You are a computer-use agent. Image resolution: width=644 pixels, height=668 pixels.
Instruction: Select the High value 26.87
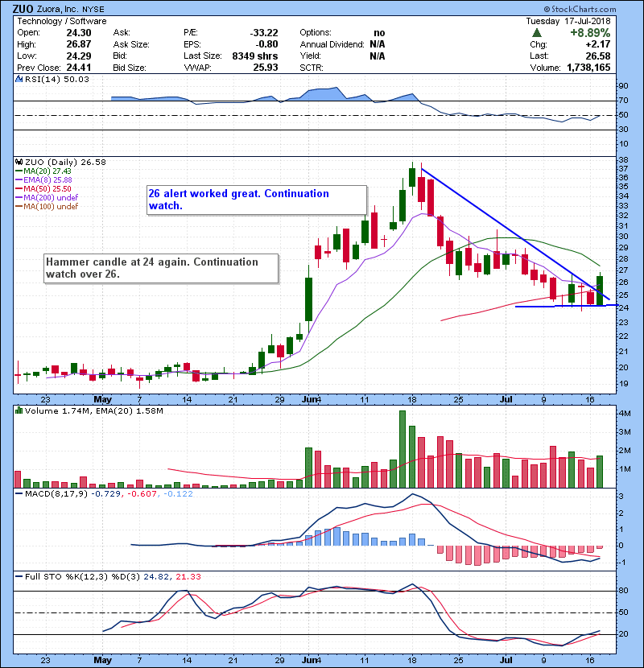(78, 44)
